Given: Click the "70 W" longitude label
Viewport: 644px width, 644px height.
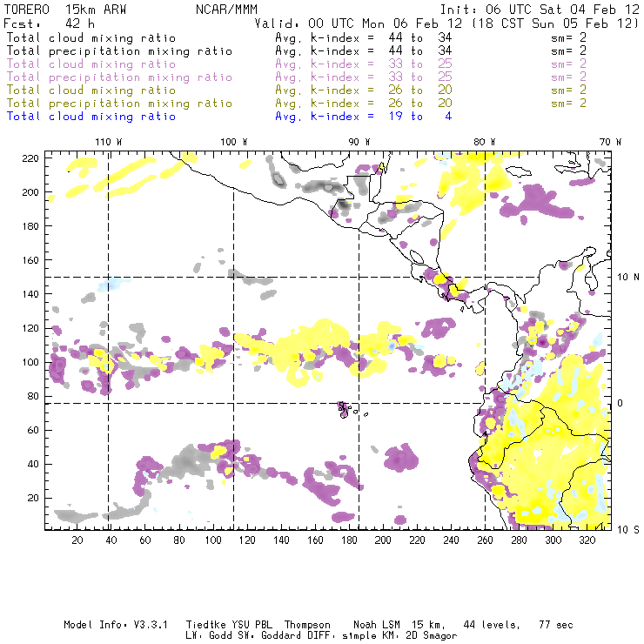Looking at the screenshot, I should pos(610,142).
